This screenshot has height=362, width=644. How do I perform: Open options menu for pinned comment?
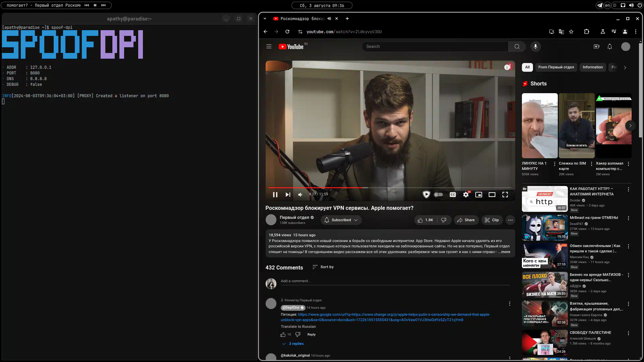coord(509,304)
